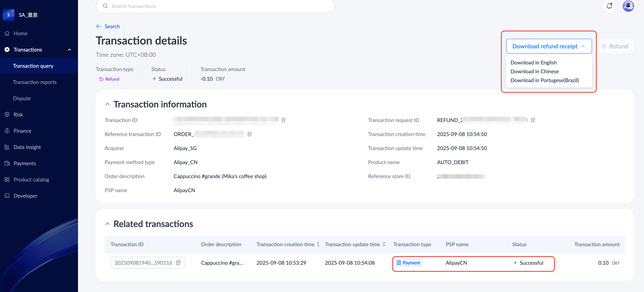The height and width of the screenshot is (292, 644).
Task: Click the SA account logo icon
Action: [x=9, y=15]
